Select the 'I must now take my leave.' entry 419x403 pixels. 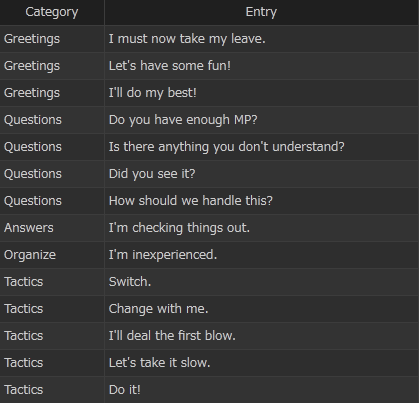point(187,39)
